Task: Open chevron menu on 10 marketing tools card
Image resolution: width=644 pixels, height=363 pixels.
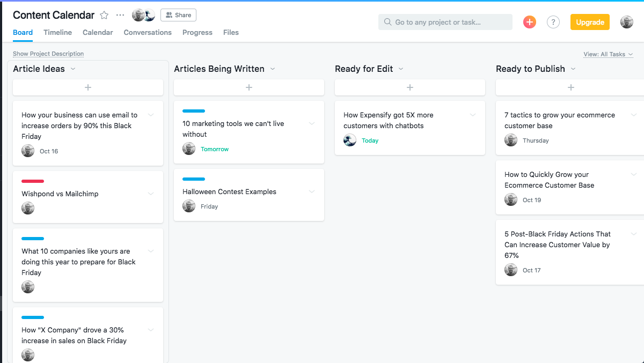Action: point(312,123)
